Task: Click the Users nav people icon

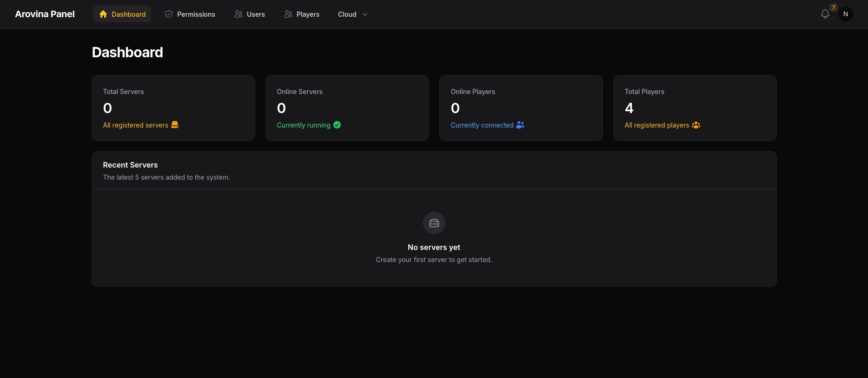Action: [x=239, y=14]
